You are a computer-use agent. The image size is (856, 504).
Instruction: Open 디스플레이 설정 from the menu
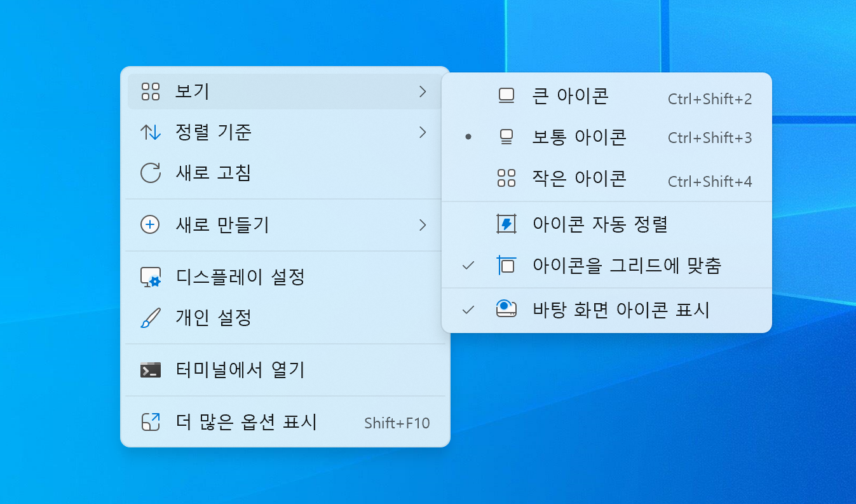point(285,277)
